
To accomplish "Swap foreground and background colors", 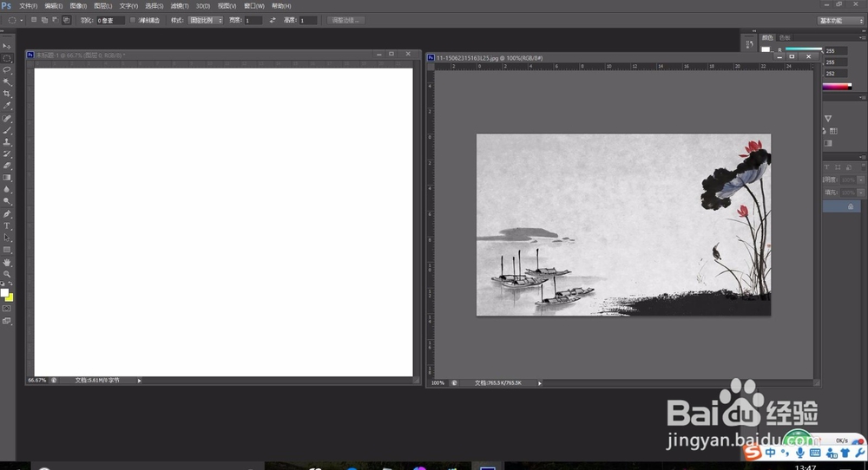I will point(10,283).
